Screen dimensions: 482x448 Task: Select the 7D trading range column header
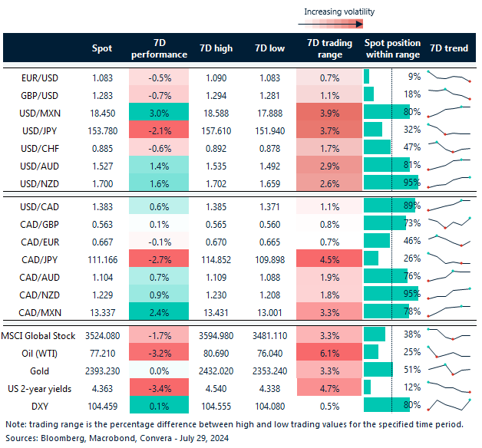(x=329, y=48)
